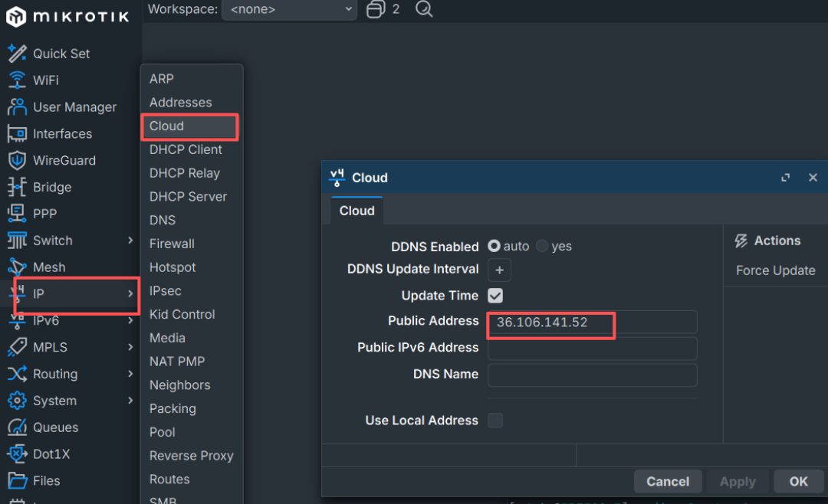Select DDNS Enabled yes radio button

click(x=542, y=247)
